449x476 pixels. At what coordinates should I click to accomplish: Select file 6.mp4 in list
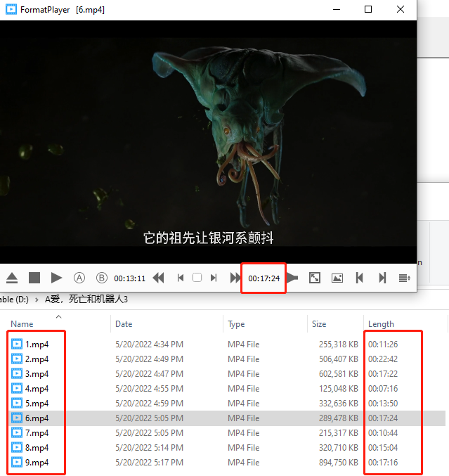click(37, 418)
